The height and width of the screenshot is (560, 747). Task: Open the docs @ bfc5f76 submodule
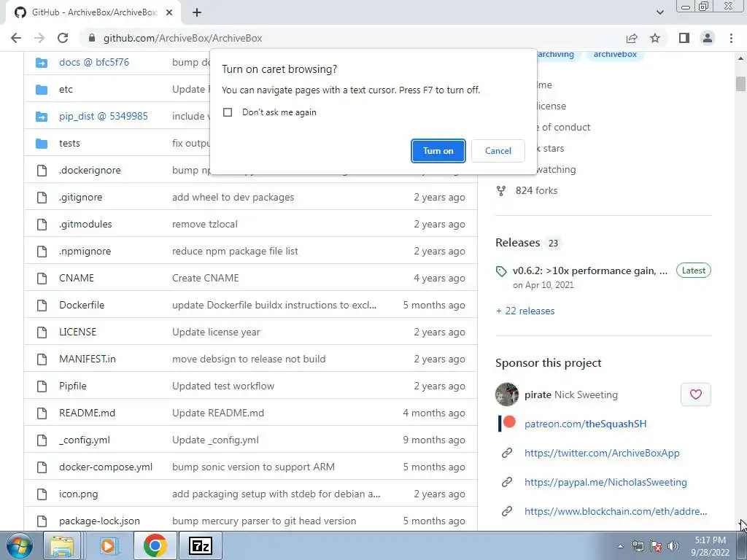tap(94, 63)
